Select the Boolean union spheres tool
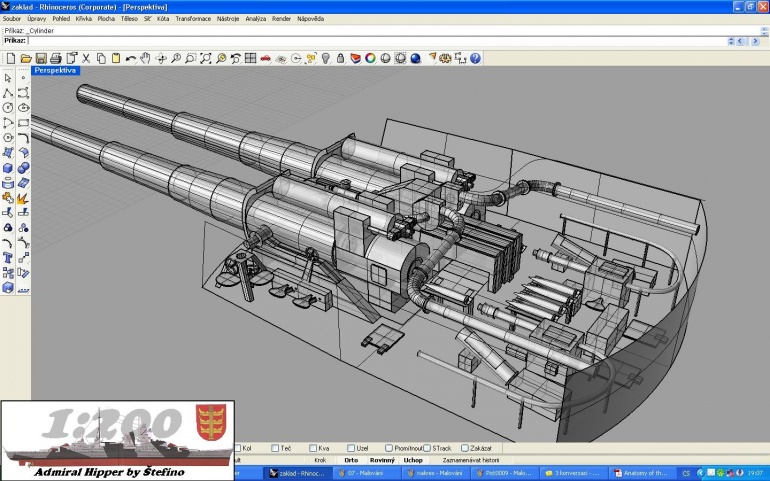 pos(23,168)
